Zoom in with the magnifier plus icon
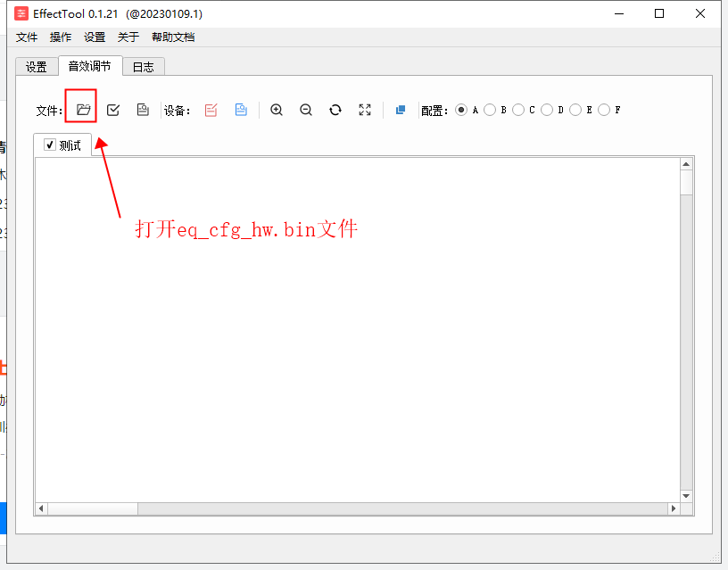The image size is (728, 570). click(x=277, y=110)
